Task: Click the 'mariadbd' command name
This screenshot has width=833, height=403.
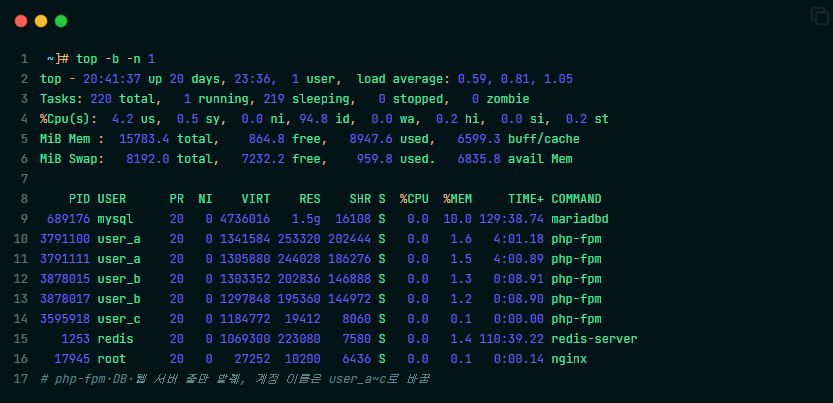Action: (580, 219)
